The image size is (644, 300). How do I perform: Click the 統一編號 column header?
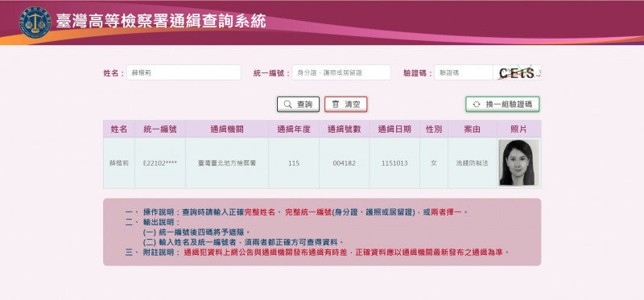click(x=160, y=129)
